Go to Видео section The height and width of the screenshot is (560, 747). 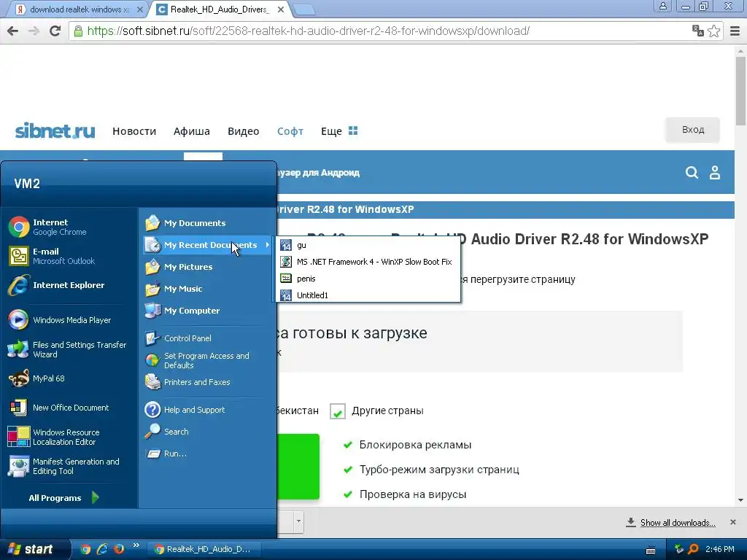[244, 131]
